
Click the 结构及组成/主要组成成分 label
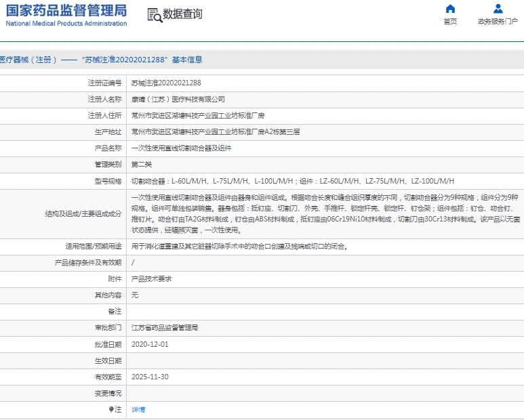pyautogui.click(x=83, y=213)
